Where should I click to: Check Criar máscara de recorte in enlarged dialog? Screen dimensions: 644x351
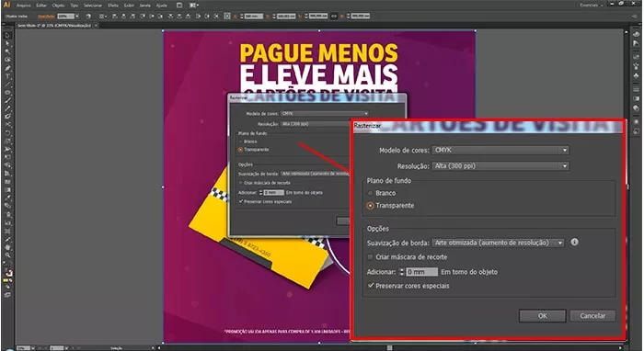point(370,257)
